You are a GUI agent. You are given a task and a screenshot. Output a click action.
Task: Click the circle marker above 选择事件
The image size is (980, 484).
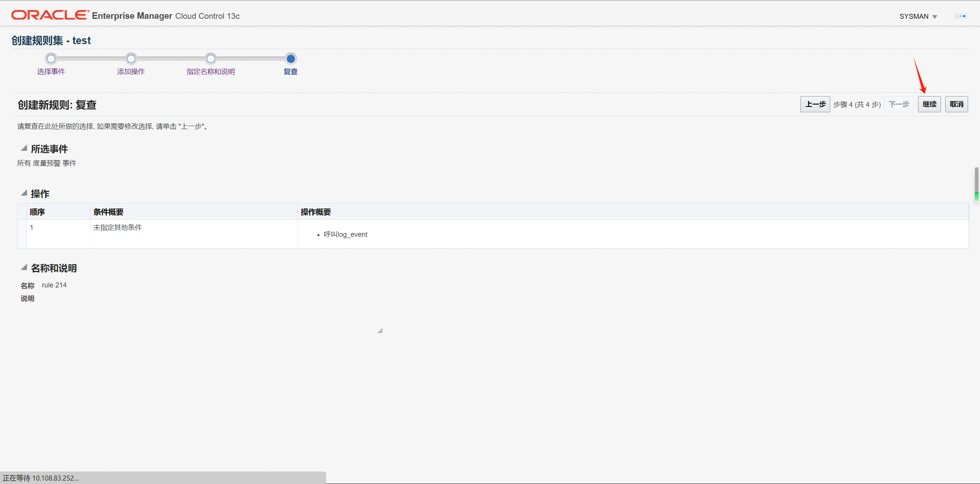[51, 59]
